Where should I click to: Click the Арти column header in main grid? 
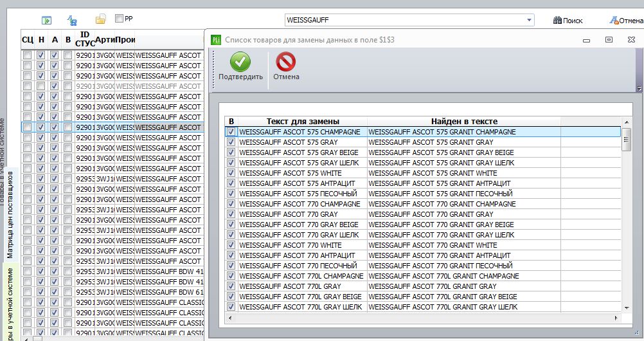click(105, 40)
